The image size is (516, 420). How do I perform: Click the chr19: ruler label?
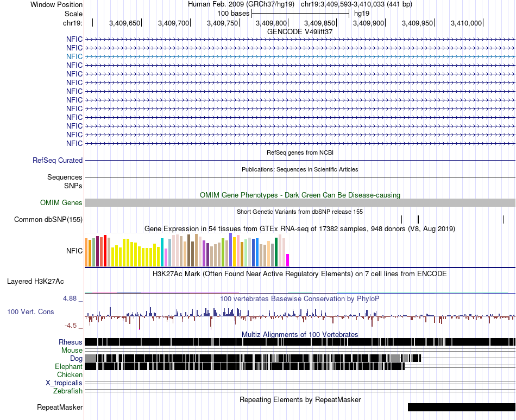pyautogui.click(x=73, y=23)
